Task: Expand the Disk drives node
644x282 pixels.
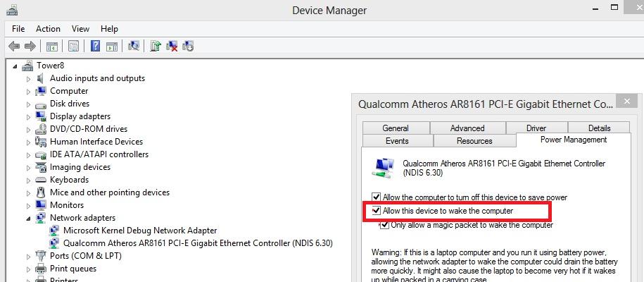Action: click(x=29, y=104)
